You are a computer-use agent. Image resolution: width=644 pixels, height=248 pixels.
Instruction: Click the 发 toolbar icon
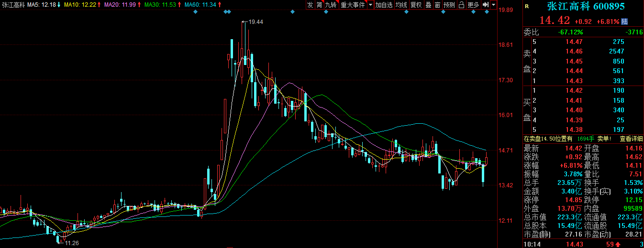[310, 5]
